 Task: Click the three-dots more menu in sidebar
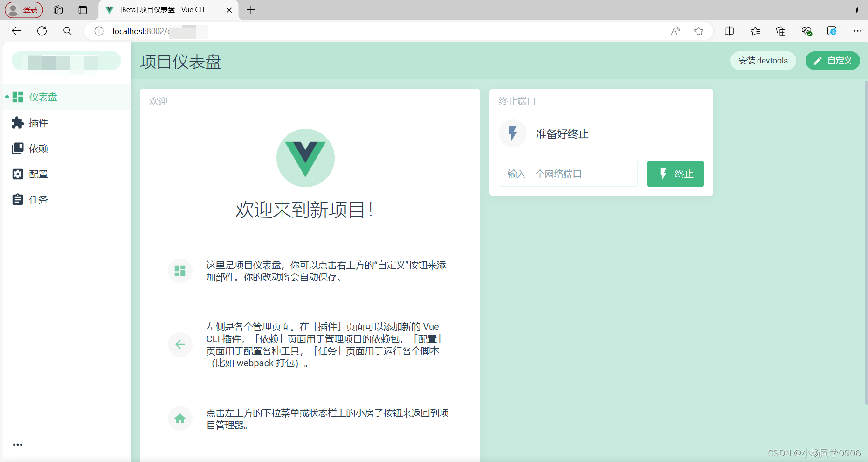[x=18, y=445]
